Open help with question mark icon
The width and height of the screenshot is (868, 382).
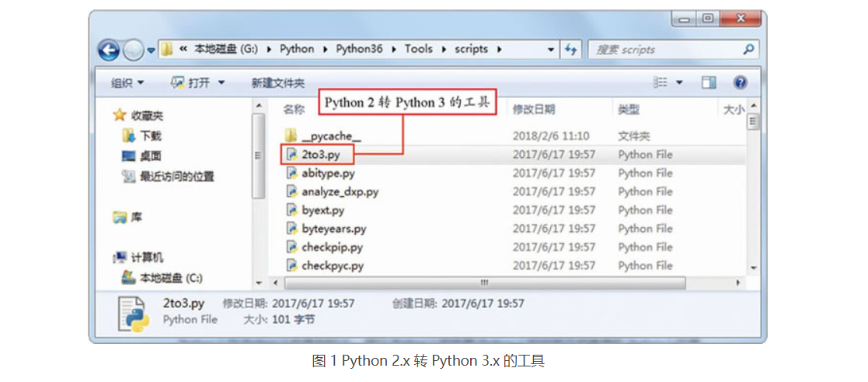tap(740, 82)
